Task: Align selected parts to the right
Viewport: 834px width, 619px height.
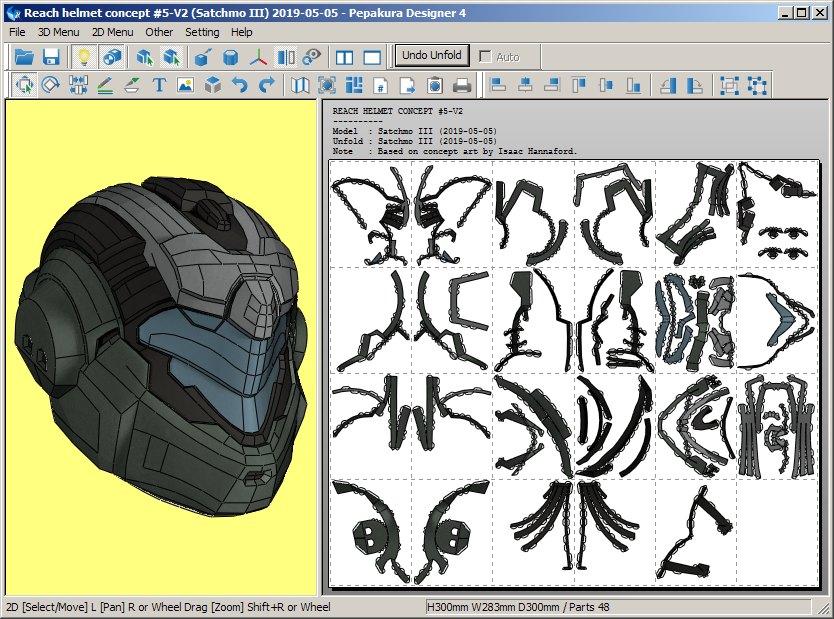Action: (552, 85)
